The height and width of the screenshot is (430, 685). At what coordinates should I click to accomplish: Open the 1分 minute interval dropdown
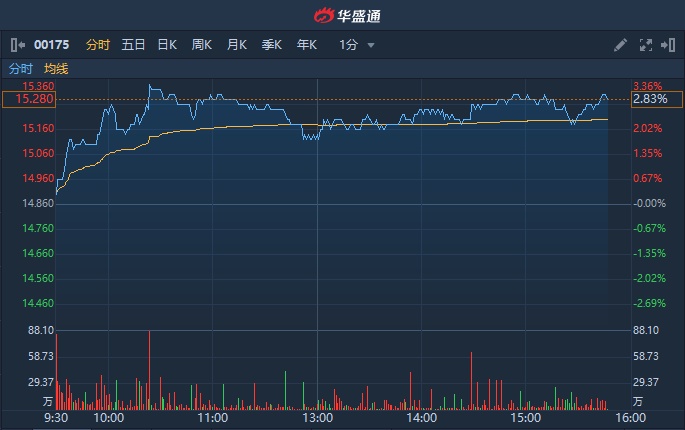[357, 45]
